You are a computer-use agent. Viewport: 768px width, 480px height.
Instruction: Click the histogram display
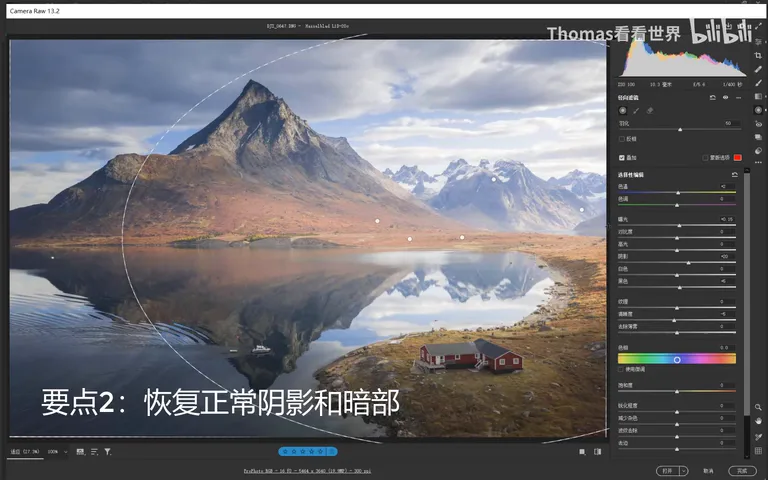pos(682,57)
